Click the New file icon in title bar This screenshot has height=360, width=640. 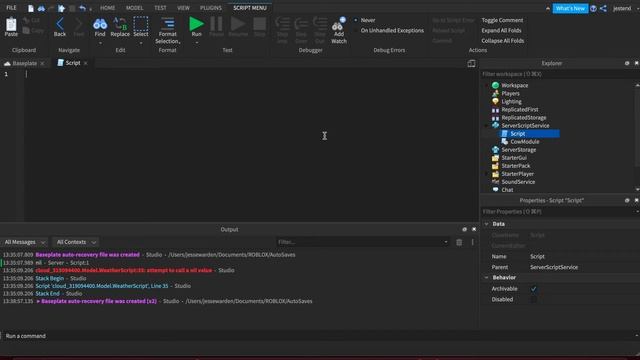click(x=31, y=8)
